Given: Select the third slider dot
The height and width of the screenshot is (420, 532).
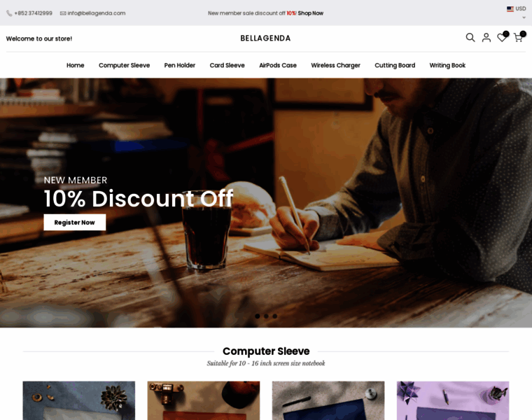Looking at the screenshot, I should [275, 316].
